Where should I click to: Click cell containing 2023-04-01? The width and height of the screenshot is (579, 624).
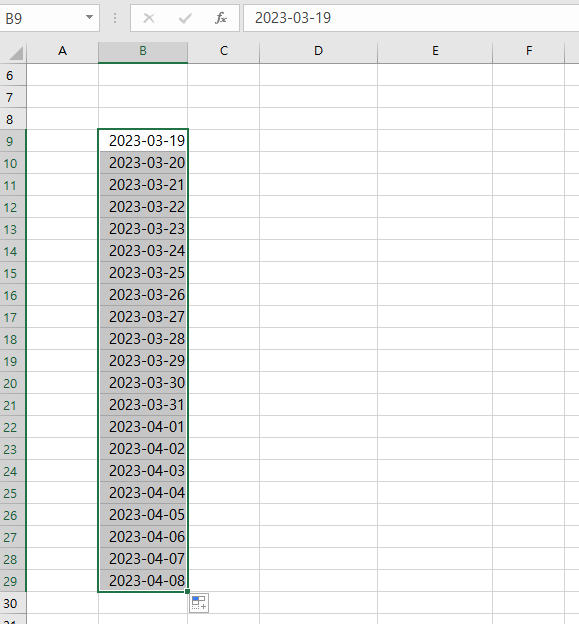143,427
